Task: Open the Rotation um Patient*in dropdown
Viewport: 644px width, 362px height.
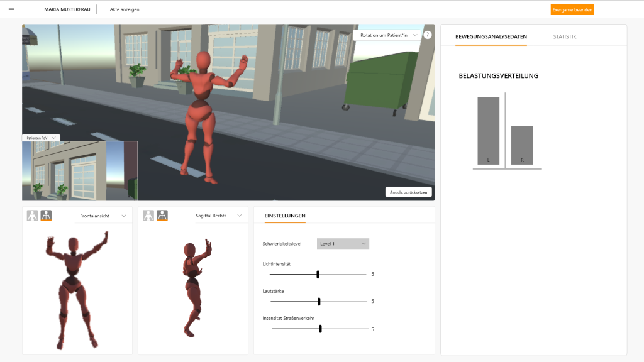Action: point(387,35)
